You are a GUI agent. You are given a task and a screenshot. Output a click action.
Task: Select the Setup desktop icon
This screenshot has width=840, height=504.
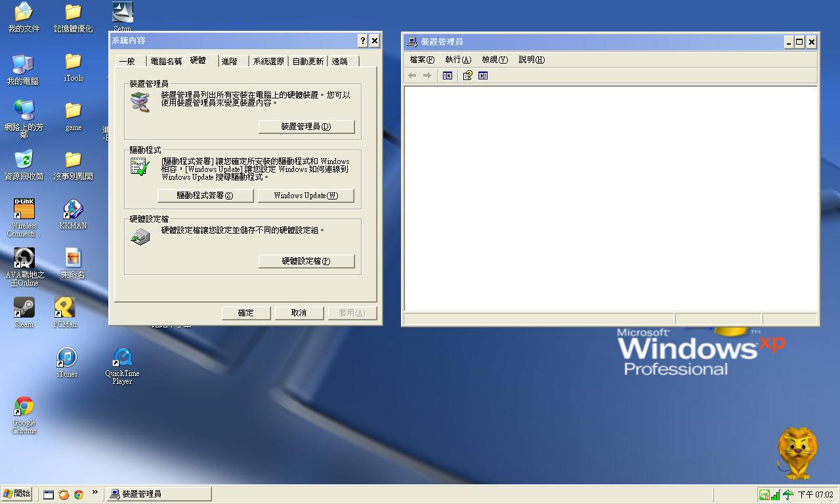(123, 17)
